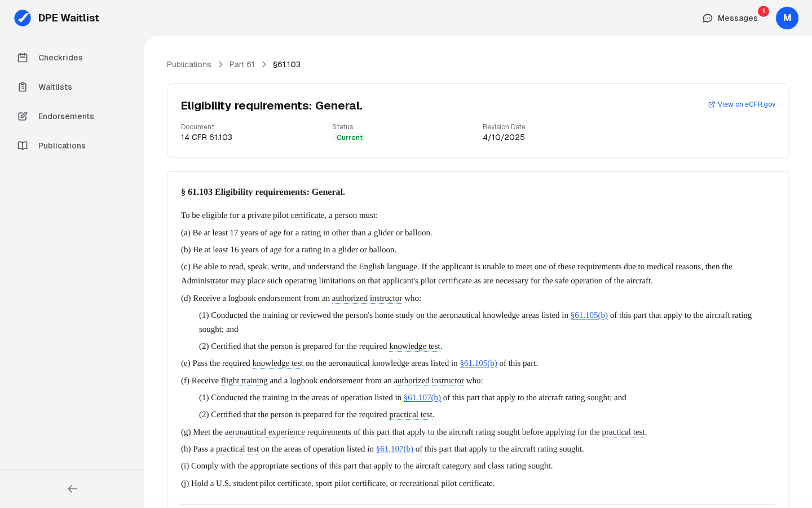Select the revision date '4/10/2025'
The image size is (812, 508).
(504, 137)
